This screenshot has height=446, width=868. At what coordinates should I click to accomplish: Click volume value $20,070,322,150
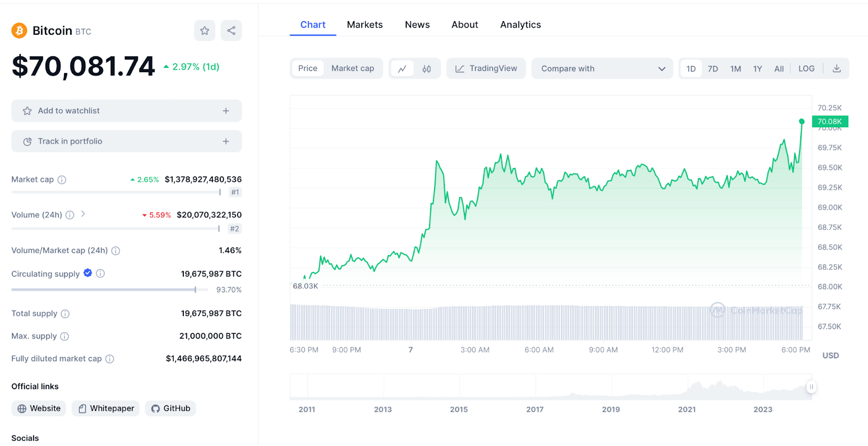tap(209, 215)
